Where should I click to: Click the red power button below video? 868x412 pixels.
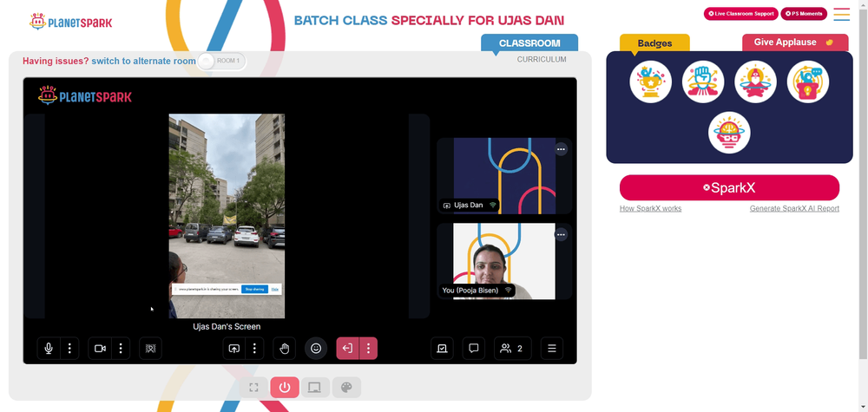[x=285, y=387]
